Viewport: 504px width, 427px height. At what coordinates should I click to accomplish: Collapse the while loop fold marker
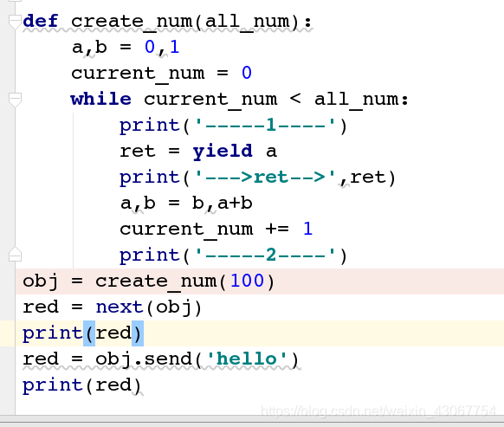[x=15, y=100]
